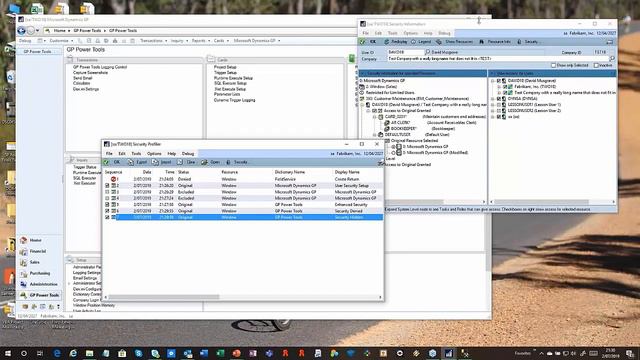Image resolution: width=640 pixels, height=360 pixels.
Task: Click User ID lookup magnifier icon
Action: [x=428, y=52]
